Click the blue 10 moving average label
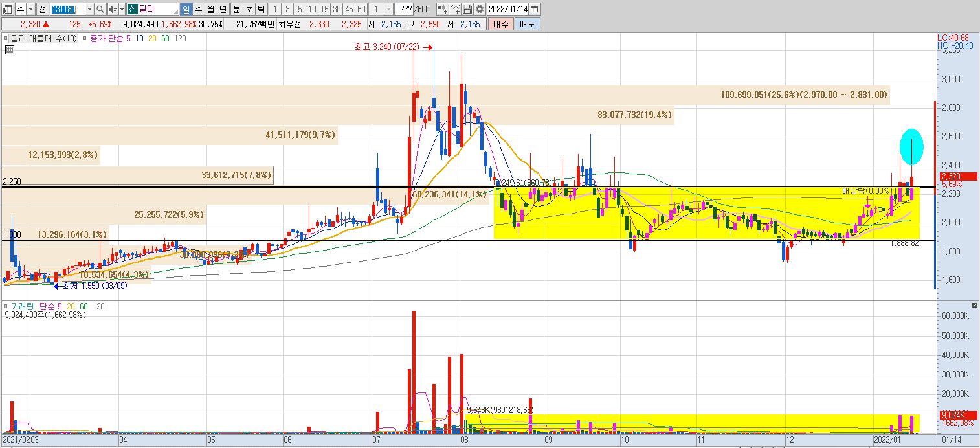Viewport: 980px width, 448px height. tap(139, 38)
